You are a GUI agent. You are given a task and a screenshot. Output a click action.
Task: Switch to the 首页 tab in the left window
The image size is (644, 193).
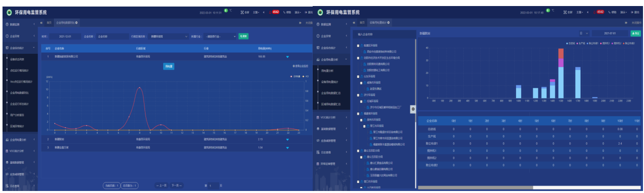pyautogui.click(x=49, y=23)
